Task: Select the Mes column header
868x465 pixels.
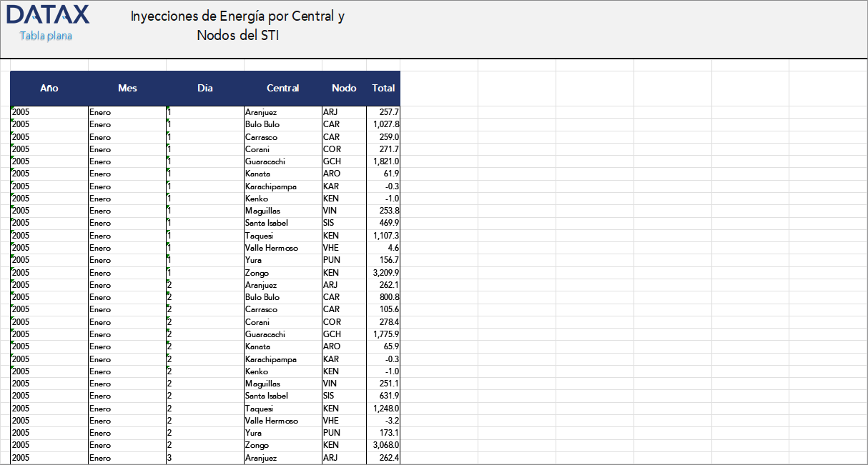Action: click(x=126, y=88)
